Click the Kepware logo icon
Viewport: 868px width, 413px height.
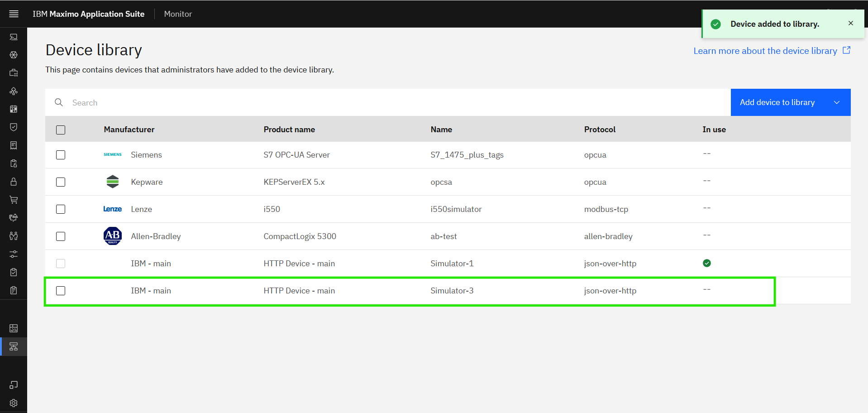(113, 182)
